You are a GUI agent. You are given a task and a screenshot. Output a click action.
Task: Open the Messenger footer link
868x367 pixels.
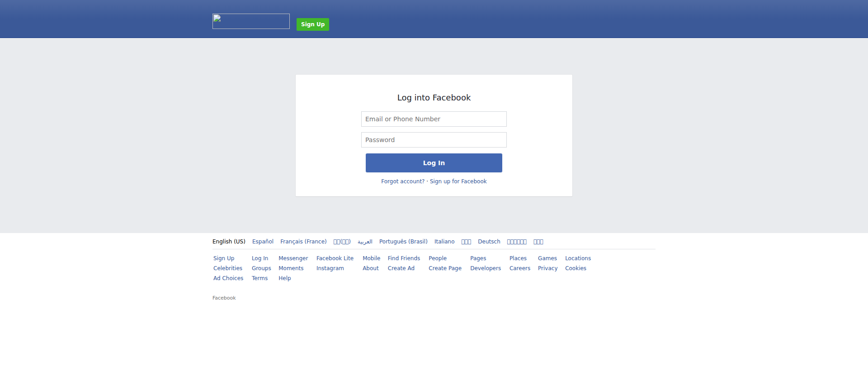293,258
